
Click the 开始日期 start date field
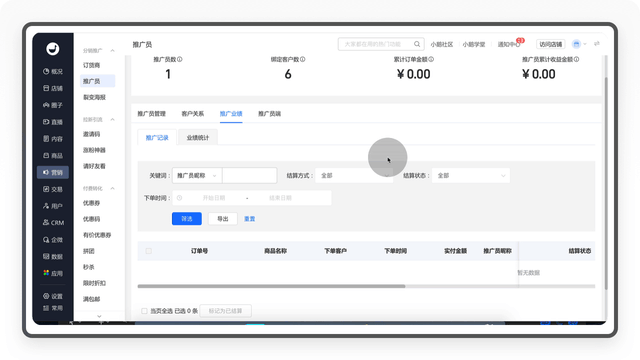tap(213, 198)
